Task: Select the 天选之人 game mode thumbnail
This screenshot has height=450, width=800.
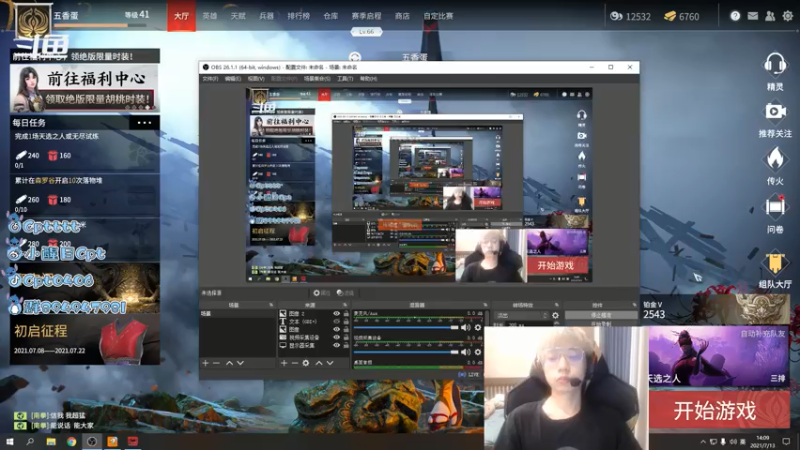Action: click(x=718, y=356)
